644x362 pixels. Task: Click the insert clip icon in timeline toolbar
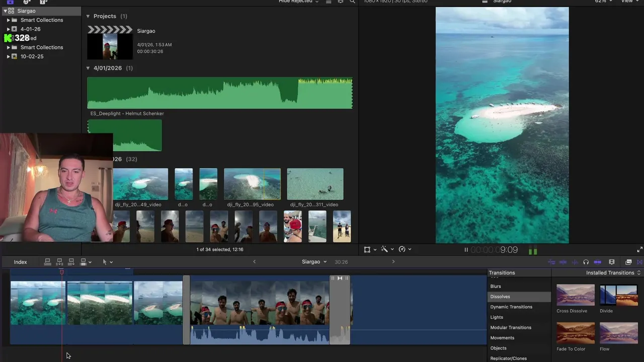pyautogui.click(x=59, y=262)
